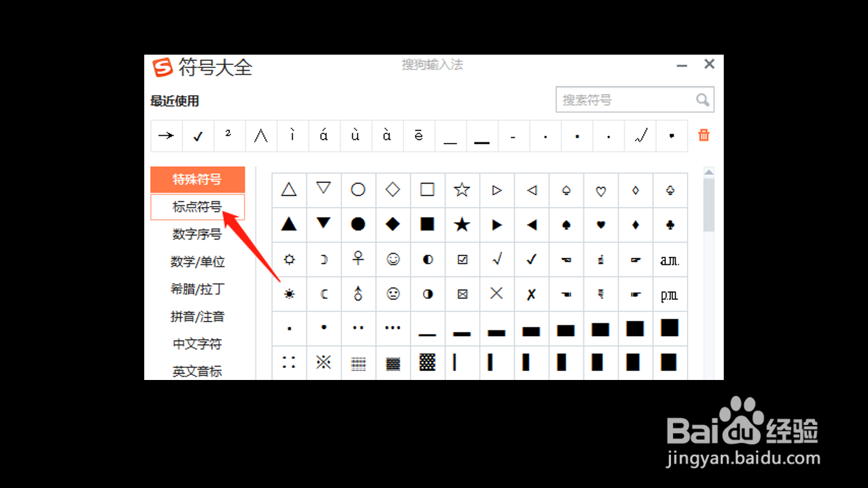
Task: Insert the smiley face symbol
Action: click(x=393, y=259)
